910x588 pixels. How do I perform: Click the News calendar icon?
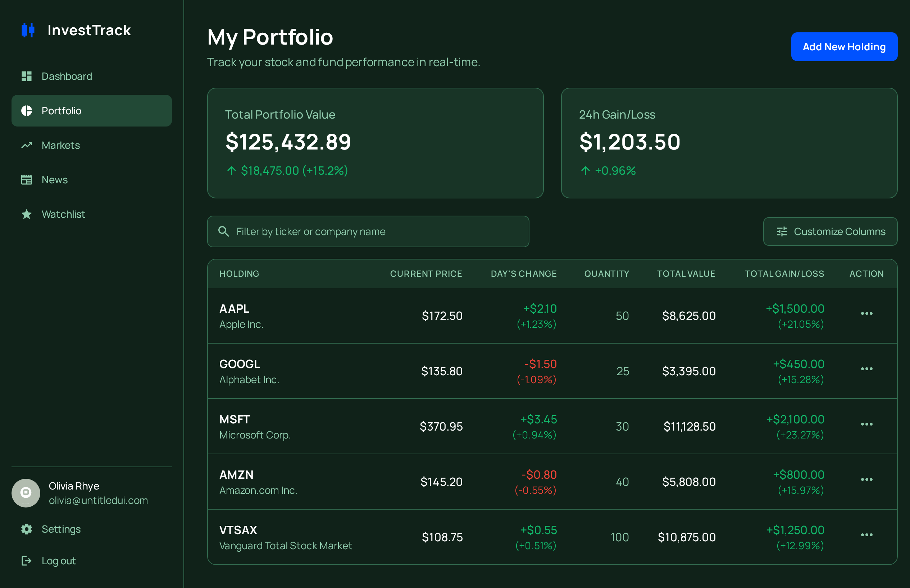[26, 179]
